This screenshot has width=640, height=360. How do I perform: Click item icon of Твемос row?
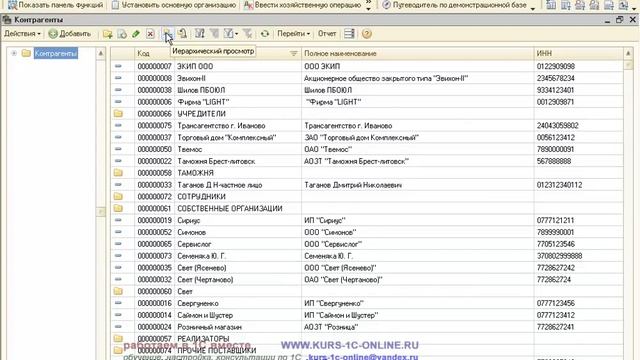click(x=118, y=149)
